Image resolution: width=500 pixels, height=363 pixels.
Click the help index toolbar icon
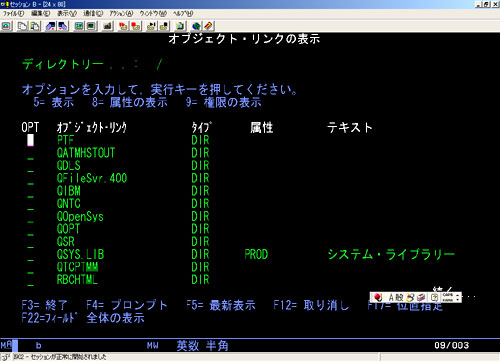[208, 26]
